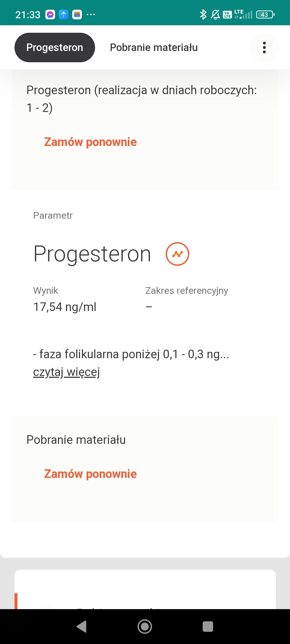Tap the Android home navigation button
Viewport: 290px width, 644px height.
tap(145, 627)
